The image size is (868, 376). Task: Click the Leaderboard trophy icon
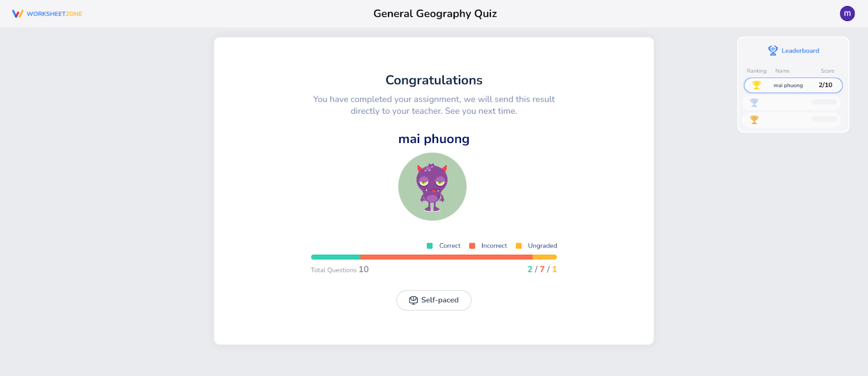coord(773,50)
